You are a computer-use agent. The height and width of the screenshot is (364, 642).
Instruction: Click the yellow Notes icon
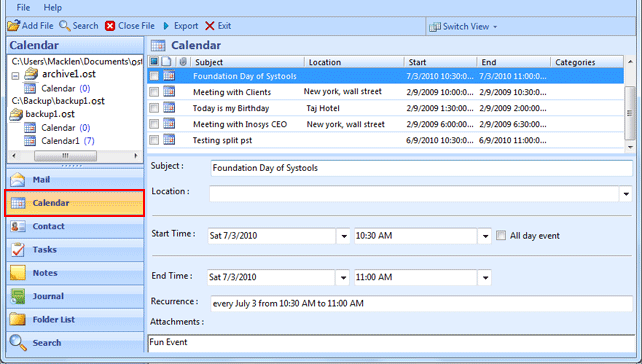(18, 273)
